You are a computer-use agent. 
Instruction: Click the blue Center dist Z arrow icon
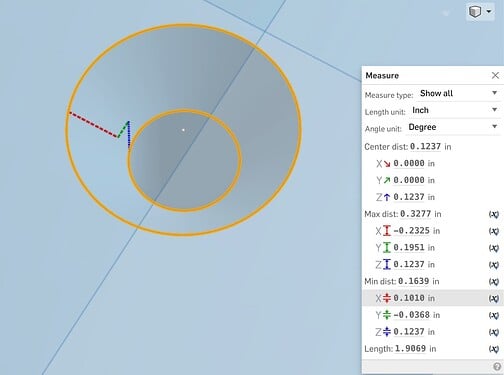pos(387,197)
